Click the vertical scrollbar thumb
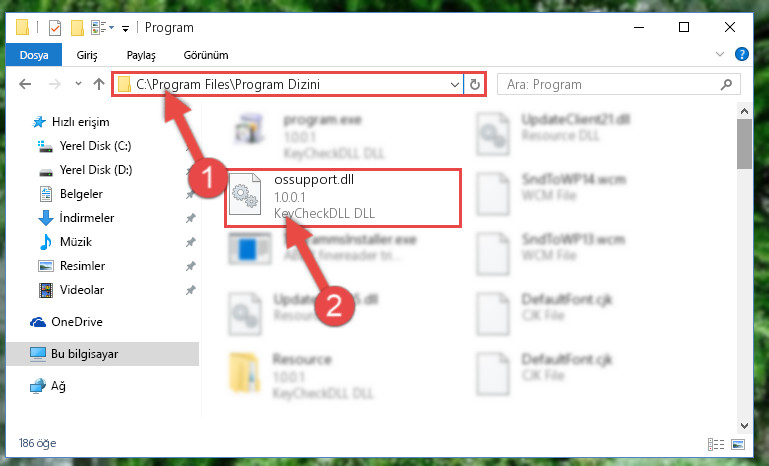 pyautogui.click(x=744, y=144)
